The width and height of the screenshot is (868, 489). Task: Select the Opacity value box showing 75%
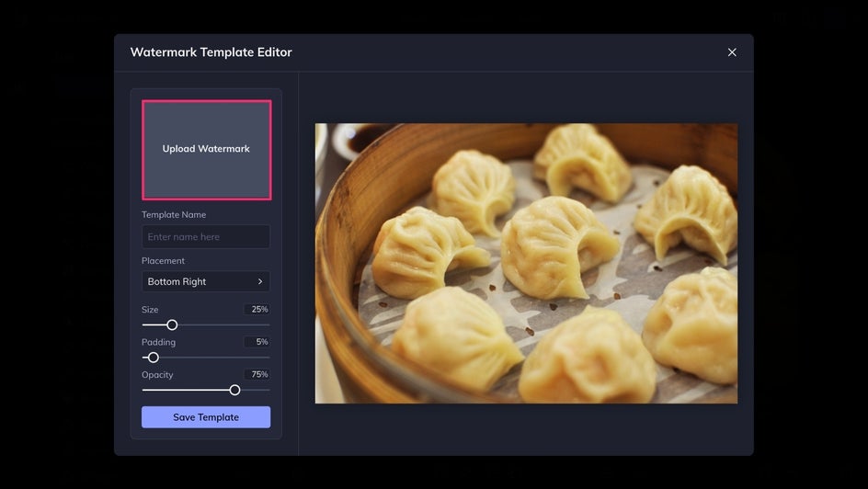pos(258,375)
